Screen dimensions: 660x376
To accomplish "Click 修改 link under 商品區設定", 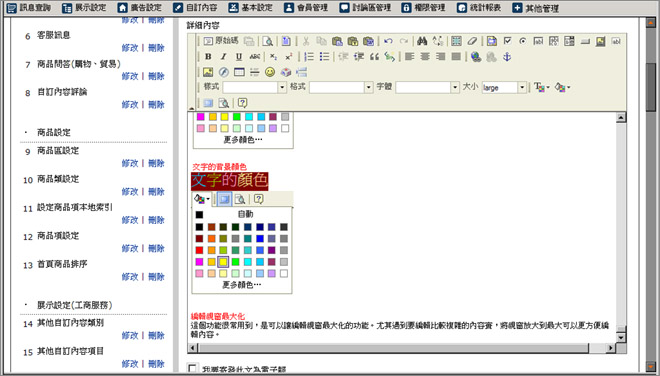I will coord(130,163).
